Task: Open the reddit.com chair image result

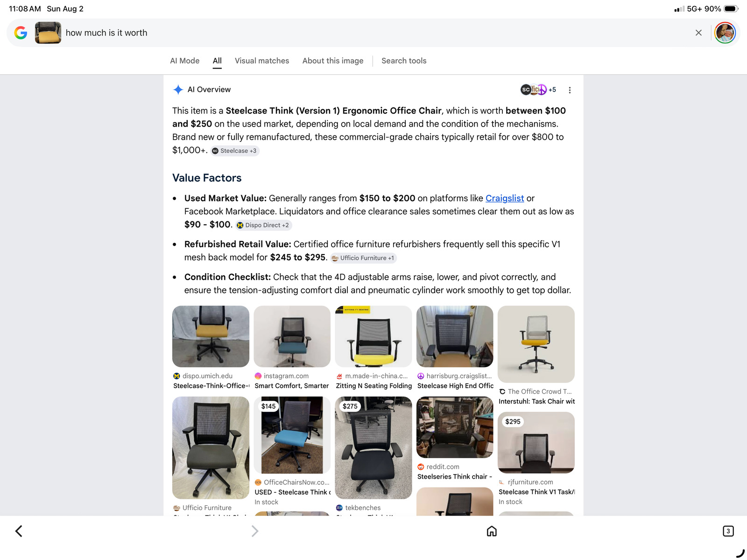Action: coord(455,427)
